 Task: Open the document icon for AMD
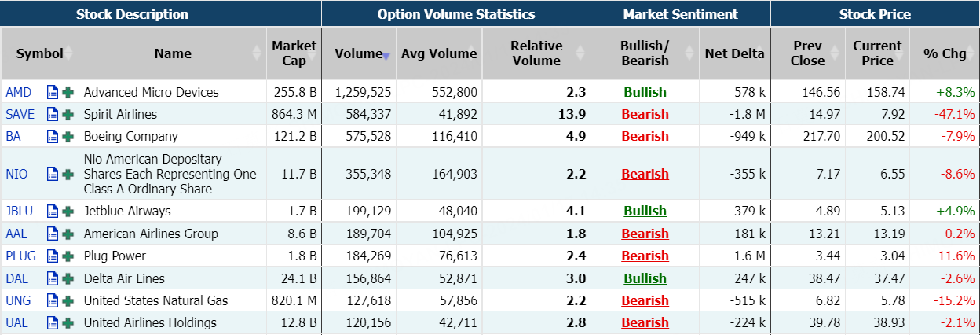point(53,92)
